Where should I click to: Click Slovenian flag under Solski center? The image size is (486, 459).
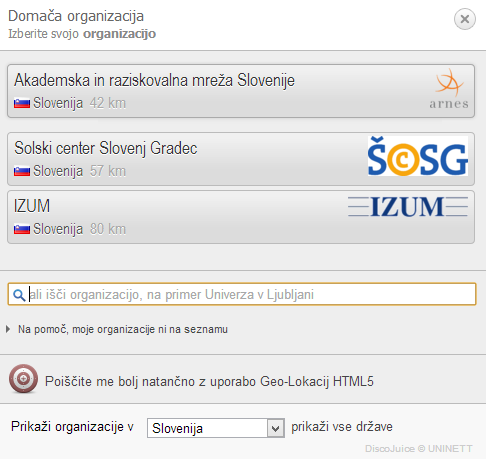pyautogui.click(x=22, y=171)
